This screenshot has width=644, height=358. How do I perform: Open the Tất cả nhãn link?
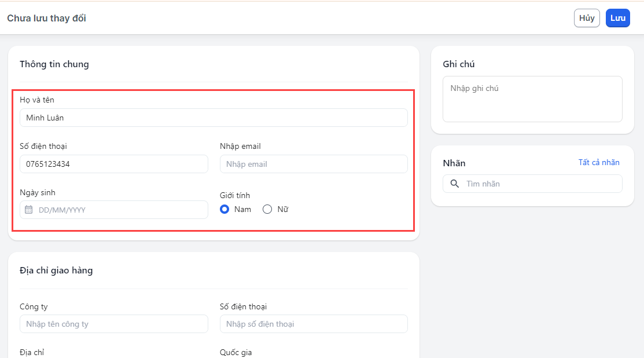click(x=599, y=163)
